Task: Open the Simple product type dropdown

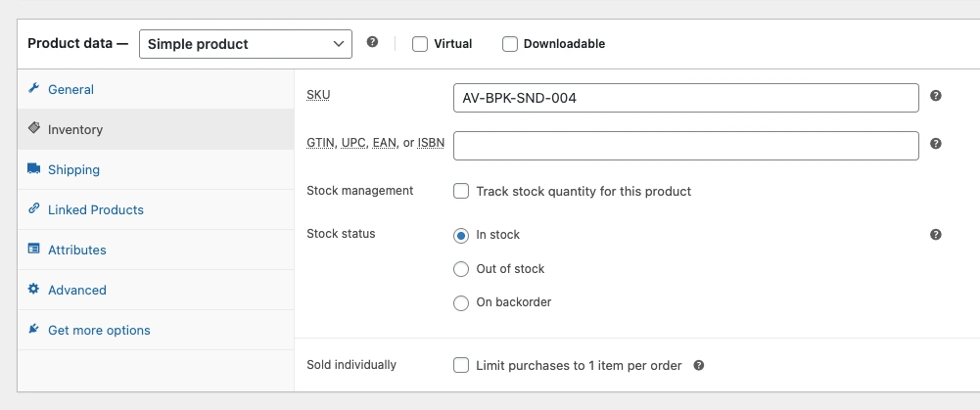Action: (x=246, y=44)
